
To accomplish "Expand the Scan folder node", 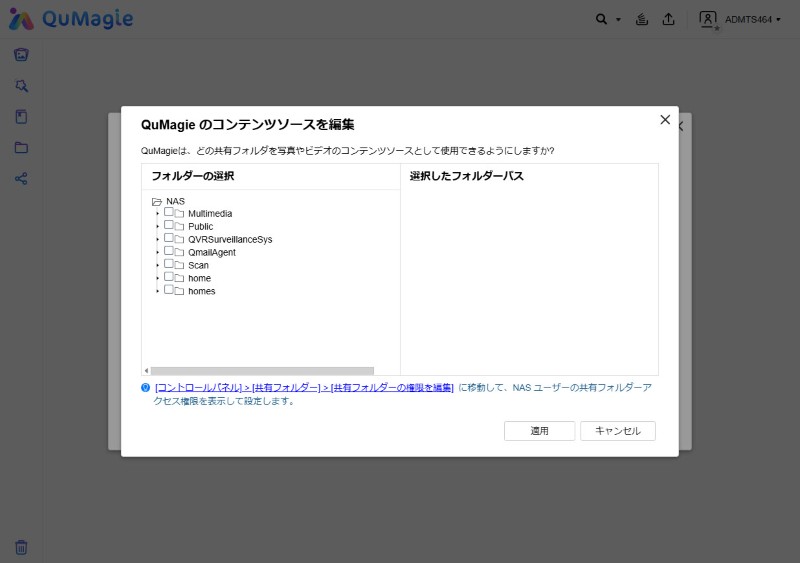I will click(x=157, y=266).
